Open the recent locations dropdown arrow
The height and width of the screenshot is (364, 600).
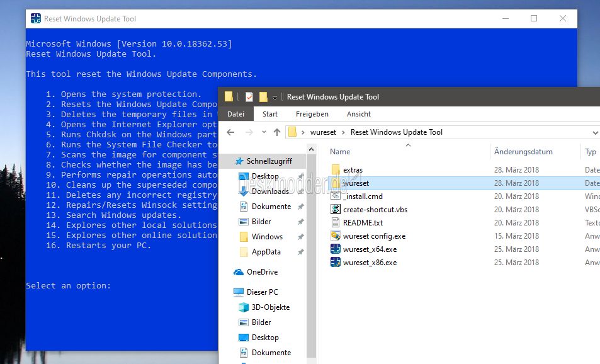pyautogui.click(x=264, y=132)
